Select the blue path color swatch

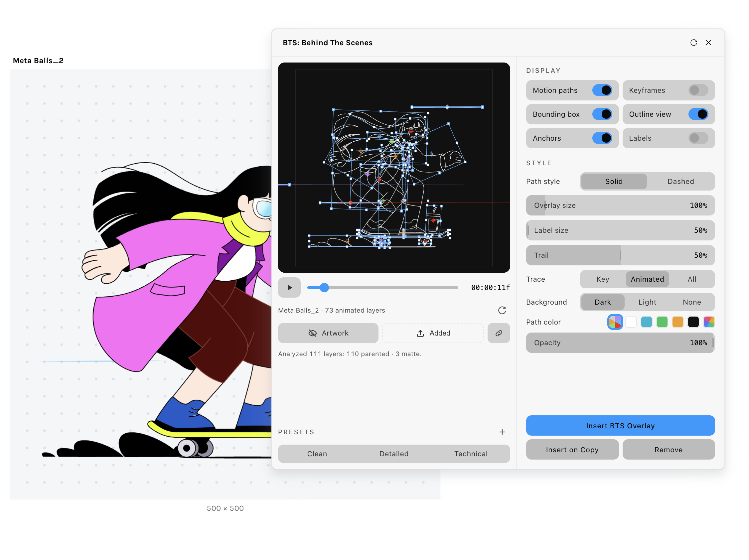pos(647,322)
